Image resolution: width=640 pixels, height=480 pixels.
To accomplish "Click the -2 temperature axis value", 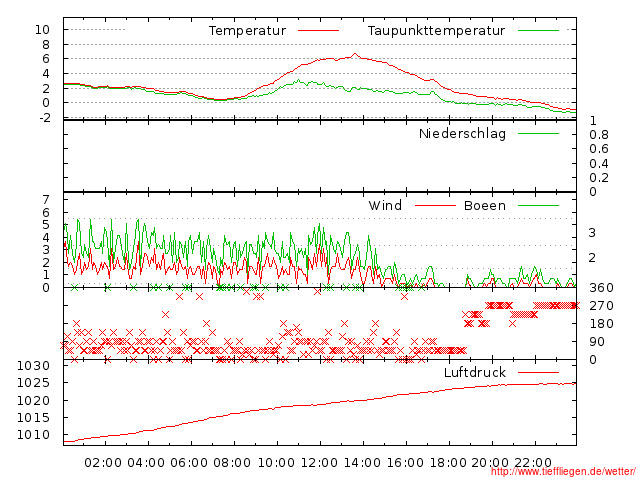I will [45, 118].
